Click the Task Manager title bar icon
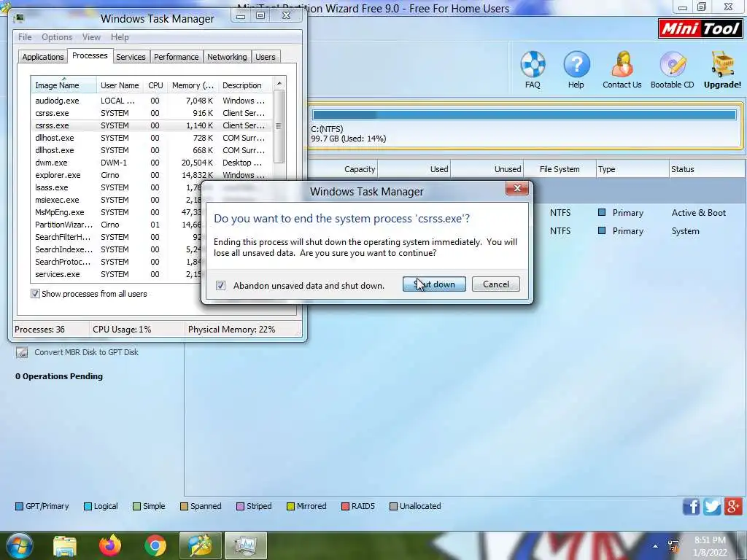This screenshot has width=747, height=560. coord(18,18)
